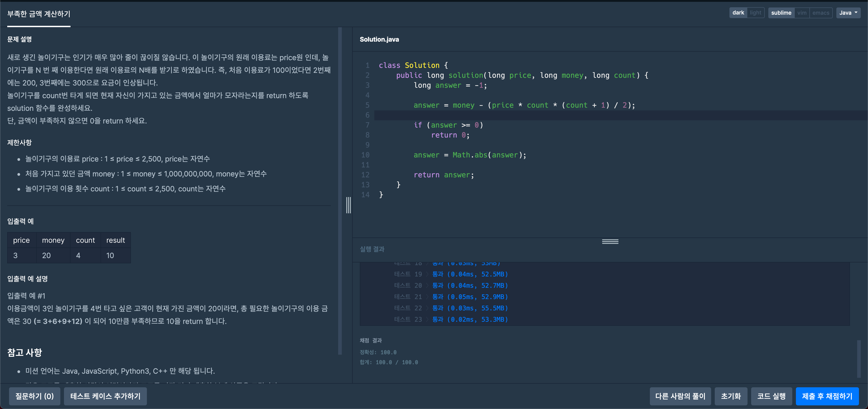This screenshot has width=868, height=409.
Task: Open the Java language dropdown
Action: tap(848, 13)
